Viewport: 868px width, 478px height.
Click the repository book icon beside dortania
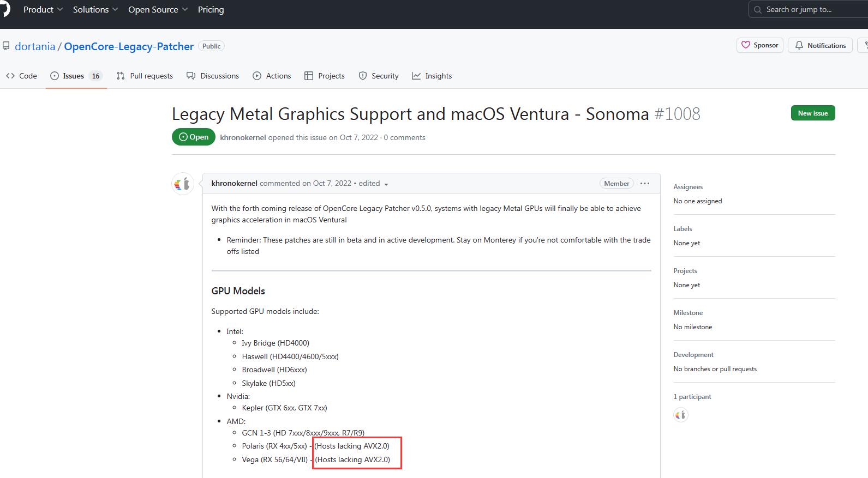6,46
